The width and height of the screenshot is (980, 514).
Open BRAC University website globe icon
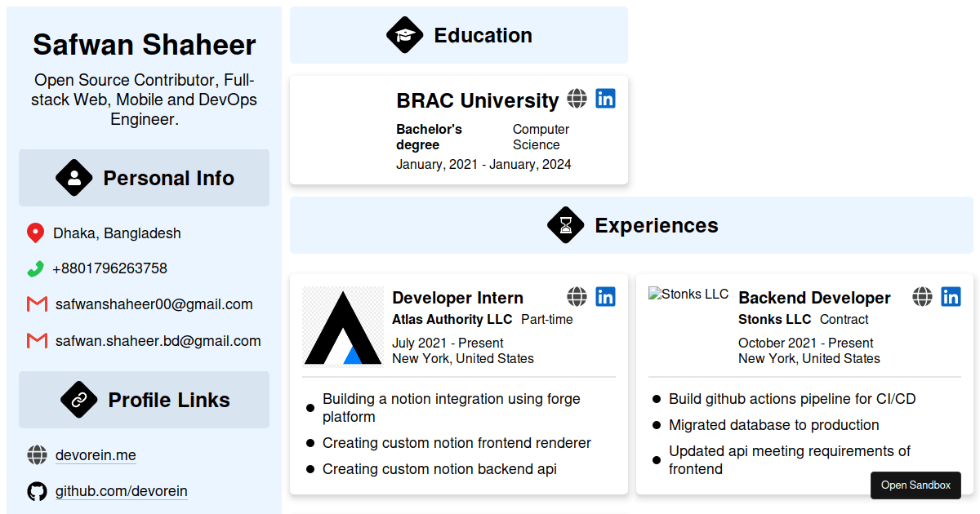577,99
